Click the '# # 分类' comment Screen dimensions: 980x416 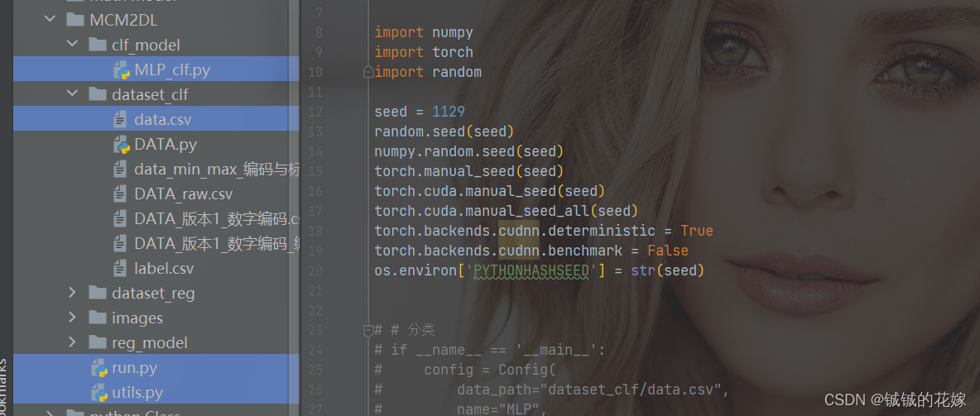pos(405,330)
